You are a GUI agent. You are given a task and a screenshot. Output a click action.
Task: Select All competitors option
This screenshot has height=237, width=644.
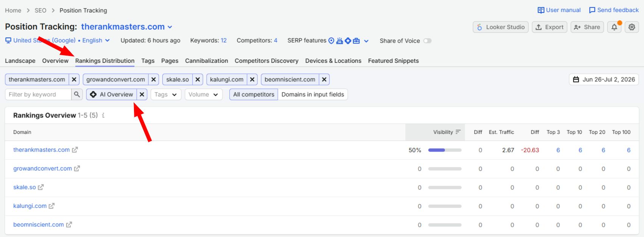tap(254, 94)
